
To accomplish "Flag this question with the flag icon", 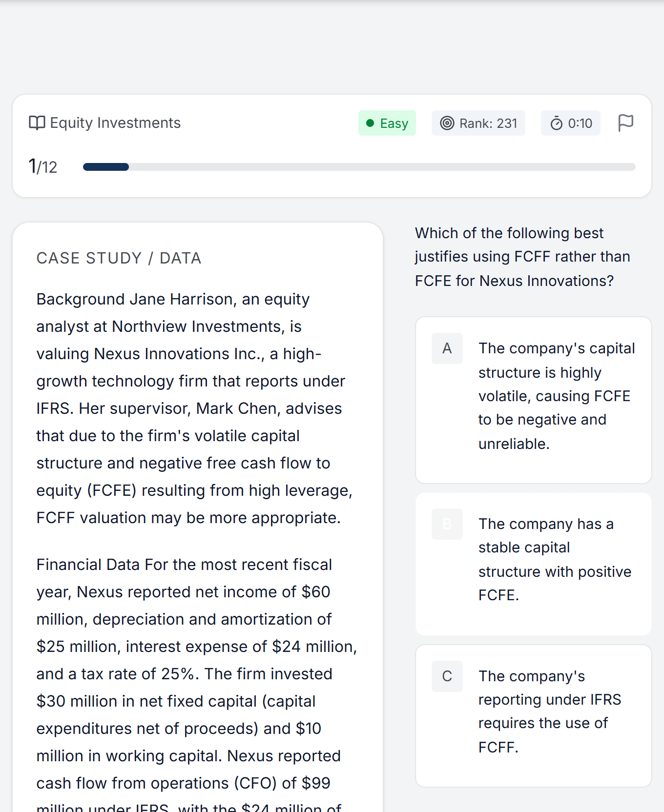I will (625, 123).
